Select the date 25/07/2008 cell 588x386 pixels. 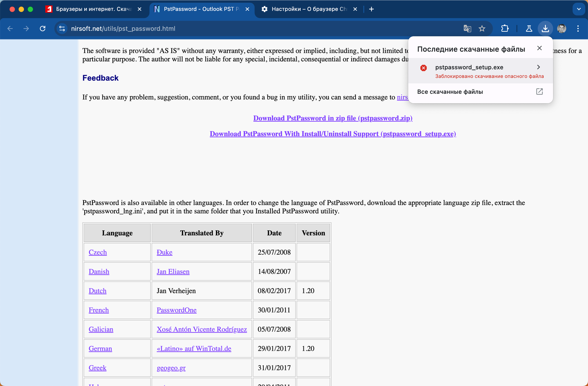274,252
